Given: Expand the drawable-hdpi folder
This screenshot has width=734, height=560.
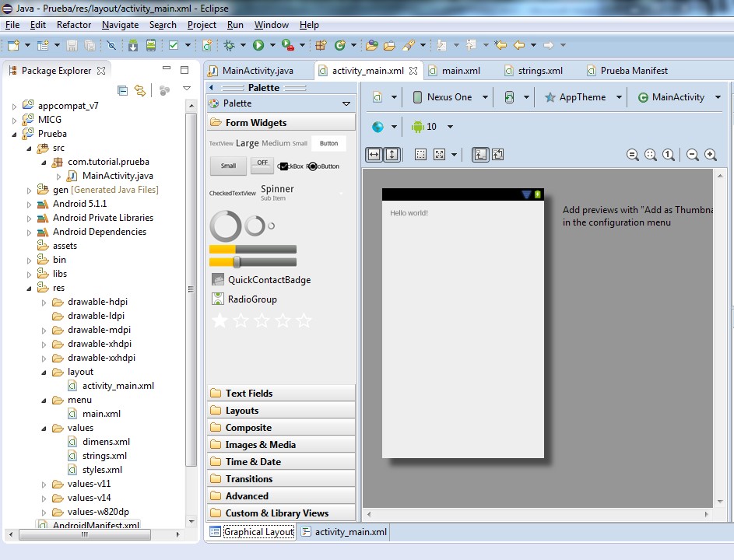Looking at the screenshot, I should coord(44,303).
